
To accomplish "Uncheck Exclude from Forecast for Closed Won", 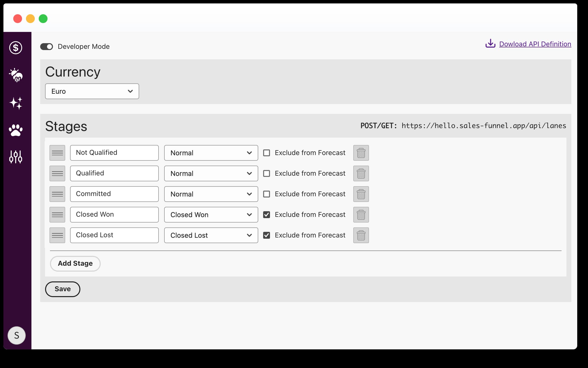I will tap(266, 214).
